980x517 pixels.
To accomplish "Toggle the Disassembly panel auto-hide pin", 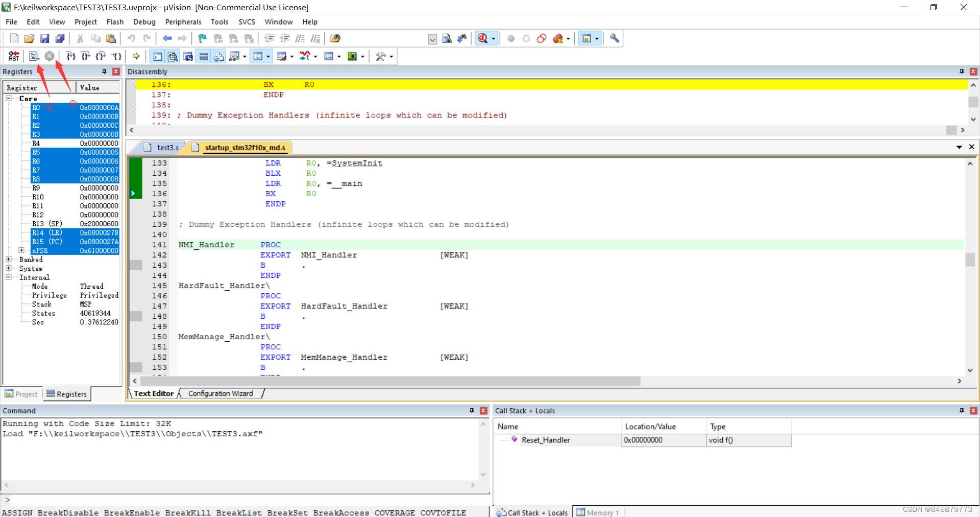I will [962, 72].
